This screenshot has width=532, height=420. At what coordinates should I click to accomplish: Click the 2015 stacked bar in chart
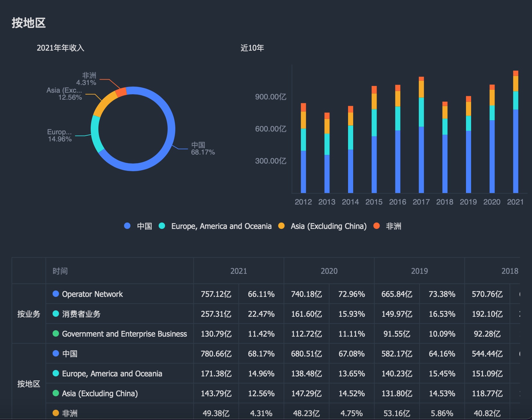(374, 139)
